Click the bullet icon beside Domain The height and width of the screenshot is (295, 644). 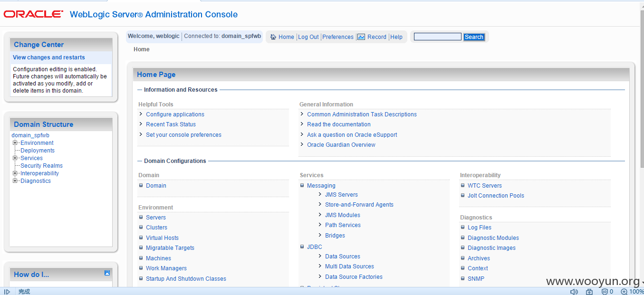(x=141, y=185)
